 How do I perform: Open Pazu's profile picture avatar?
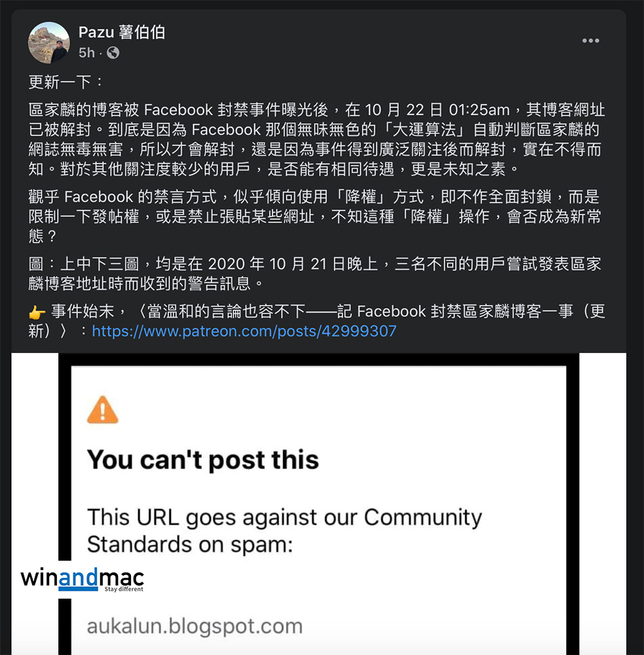(49, 43)
